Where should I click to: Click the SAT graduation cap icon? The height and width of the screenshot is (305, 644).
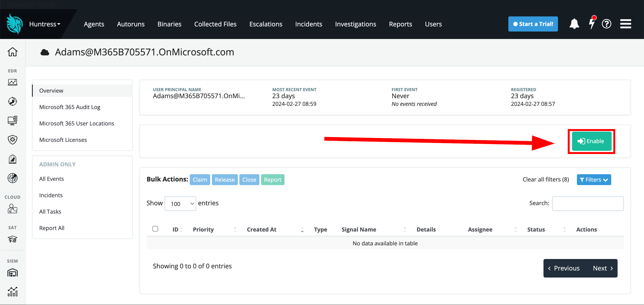coord(12,239)
